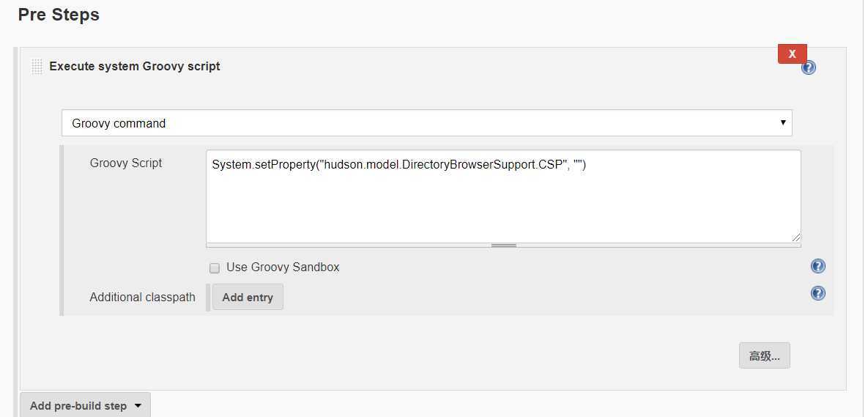Screen dimensions: 868x417
Task: Click the Add entry button
Action: click(x=248, y=297)
